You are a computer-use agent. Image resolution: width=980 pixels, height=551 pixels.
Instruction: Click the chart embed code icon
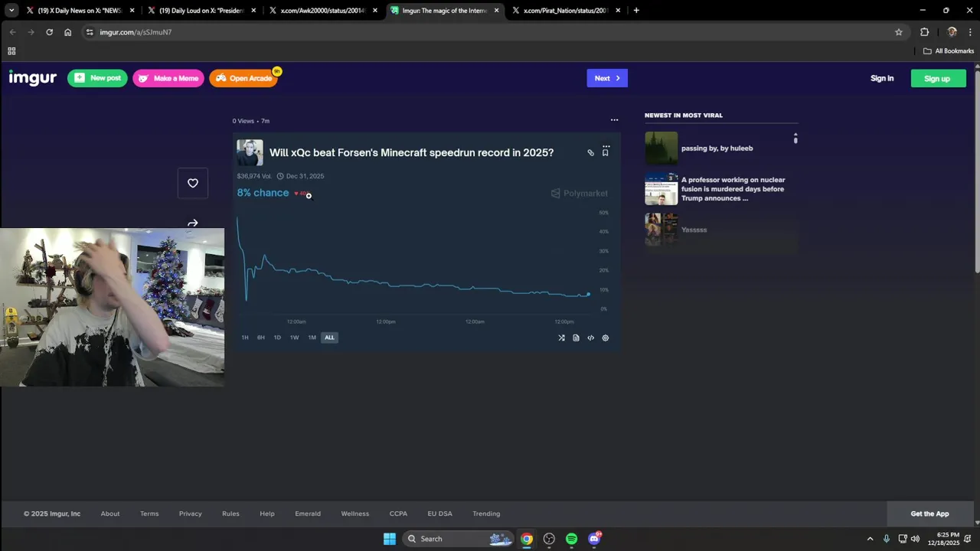[590, 337]
